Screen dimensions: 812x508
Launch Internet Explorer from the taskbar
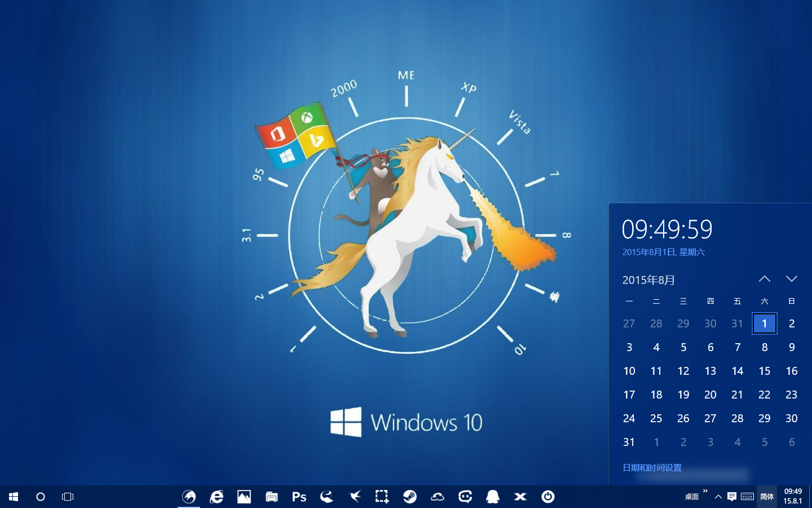pos(217,497)
